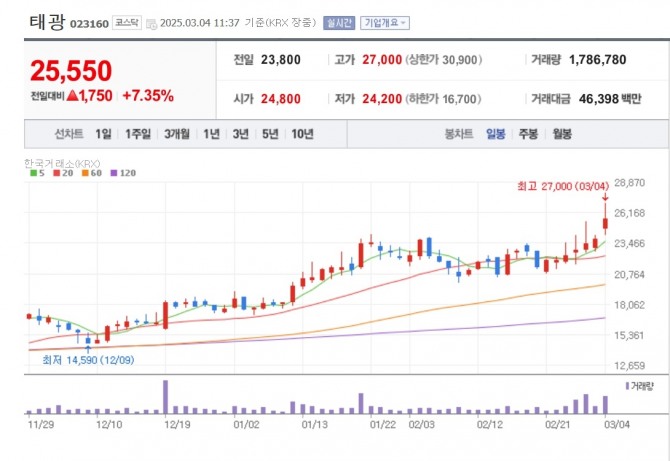Select the 1일 line chart tab
This screenshot has height=461, width=670.
pos(103,134)
